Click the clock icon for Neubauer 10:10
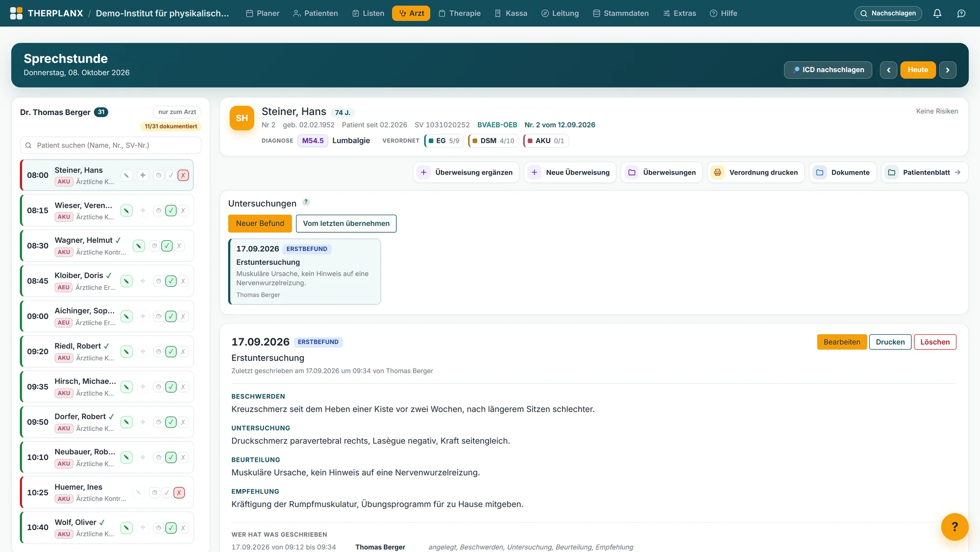The height and width of the screenshot is (552, 980). pyautogui.click(x=158, y=457)
